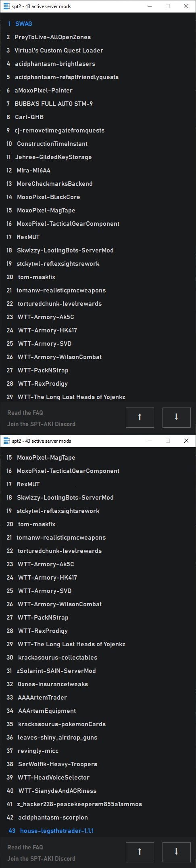Click the up arrow button in the window listing SWAG
The height and width of the screenshot is (868, 196).
[x=140, y=417]
